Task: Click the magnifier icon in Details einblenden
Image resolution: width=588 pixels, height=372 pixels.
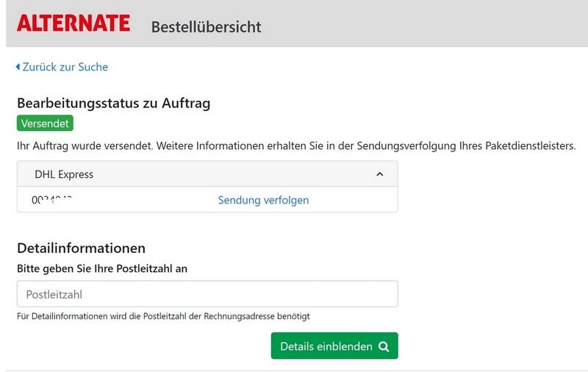Action: pos(384,346)
